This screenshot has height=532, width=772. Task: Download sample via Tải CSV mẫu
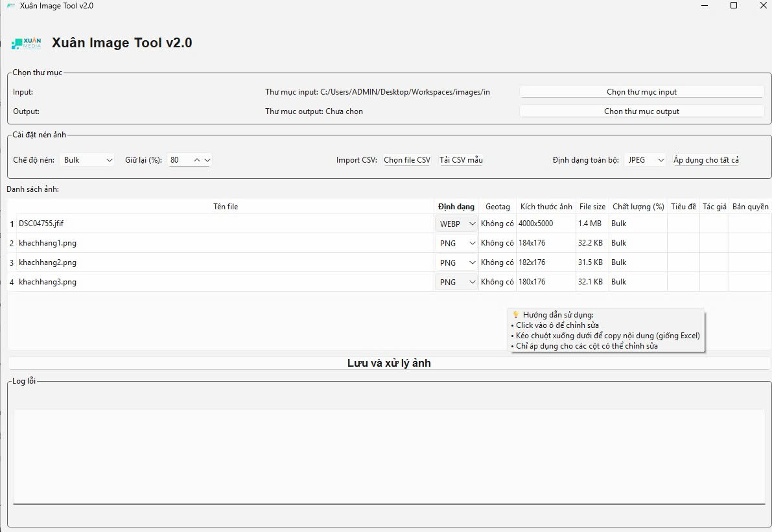[461, 160]
